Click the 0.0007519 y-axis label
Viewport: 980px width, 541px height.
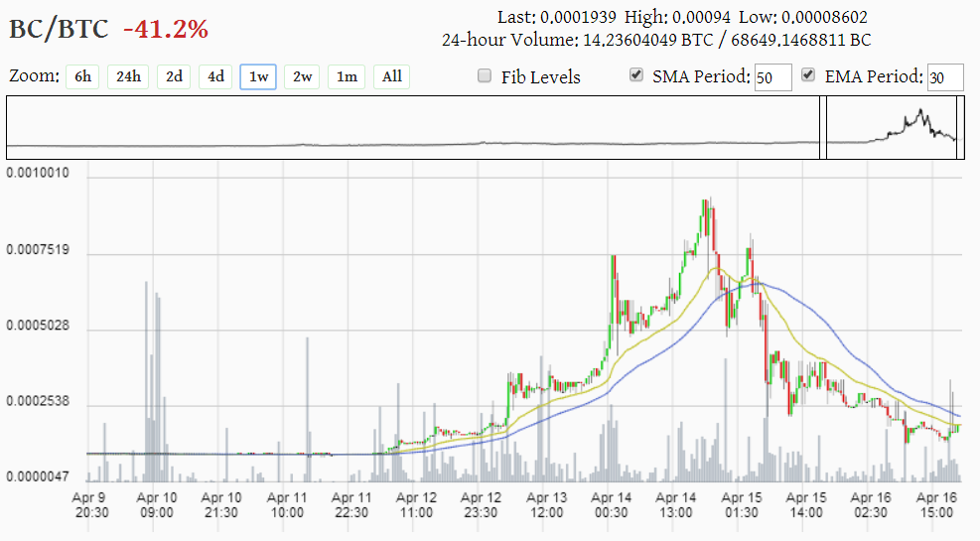[x=38, y=250]
